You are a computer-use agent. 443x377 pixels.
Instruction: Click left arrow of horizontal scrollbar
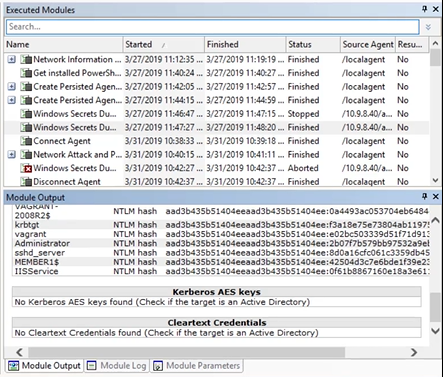(19, 352)
